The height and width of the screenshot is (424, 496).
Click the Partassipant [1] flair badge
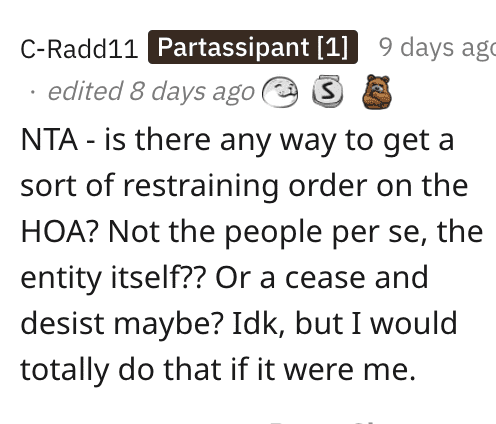253,47
